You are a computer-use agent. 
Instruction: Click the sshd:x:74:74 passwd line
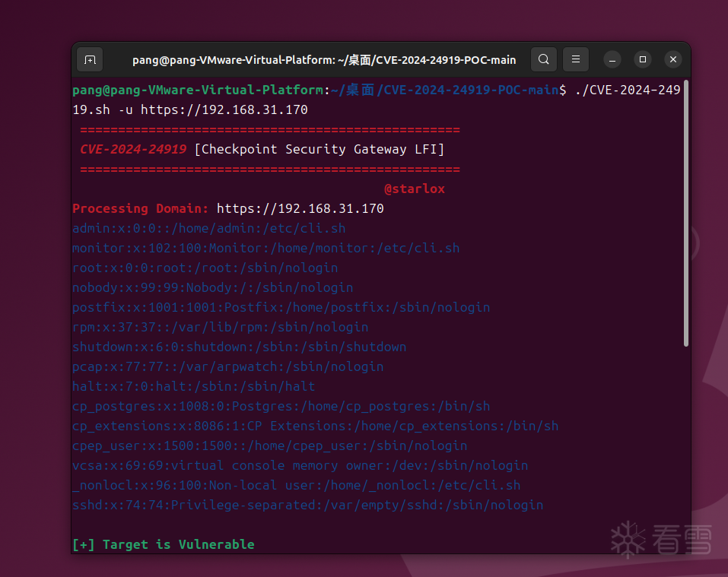pyautogui.click(x=308, y=505)
